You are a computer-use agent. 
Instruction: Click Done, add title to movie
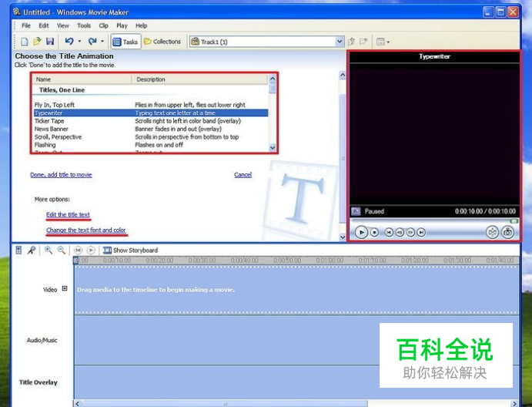point(61,175)
